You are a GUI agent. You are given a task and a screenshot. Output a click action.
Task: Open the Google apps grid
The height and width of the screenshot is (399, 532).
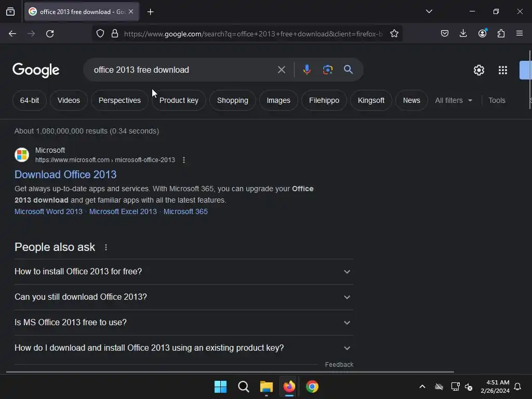click(502, 70)
